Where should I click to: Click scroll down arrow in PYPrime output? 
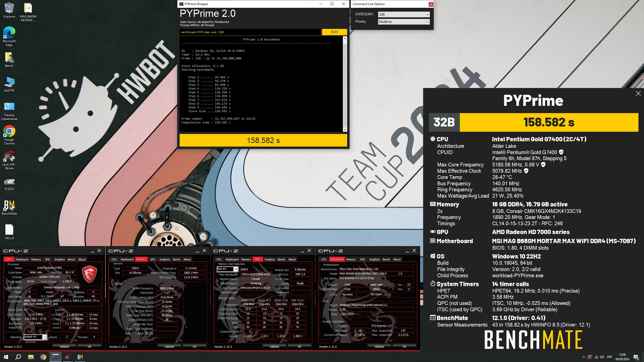[345, 130]
